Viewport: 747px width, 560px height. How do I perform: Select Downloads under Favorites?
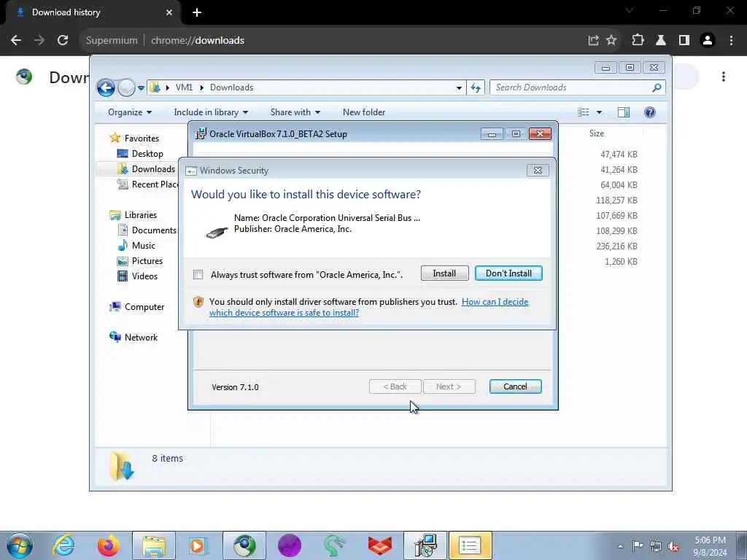point(153,169)
